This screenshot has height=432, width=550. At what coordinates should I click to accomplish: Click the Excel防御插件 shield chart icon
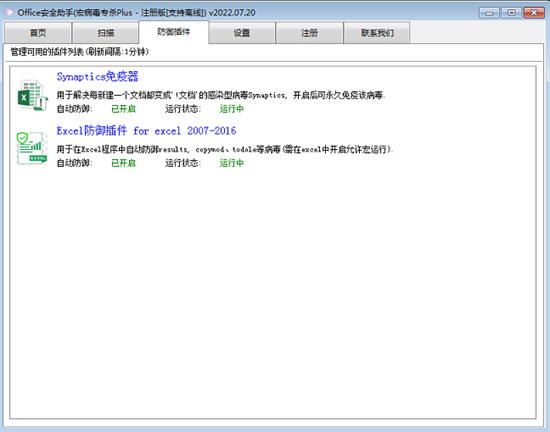[32, 148]
